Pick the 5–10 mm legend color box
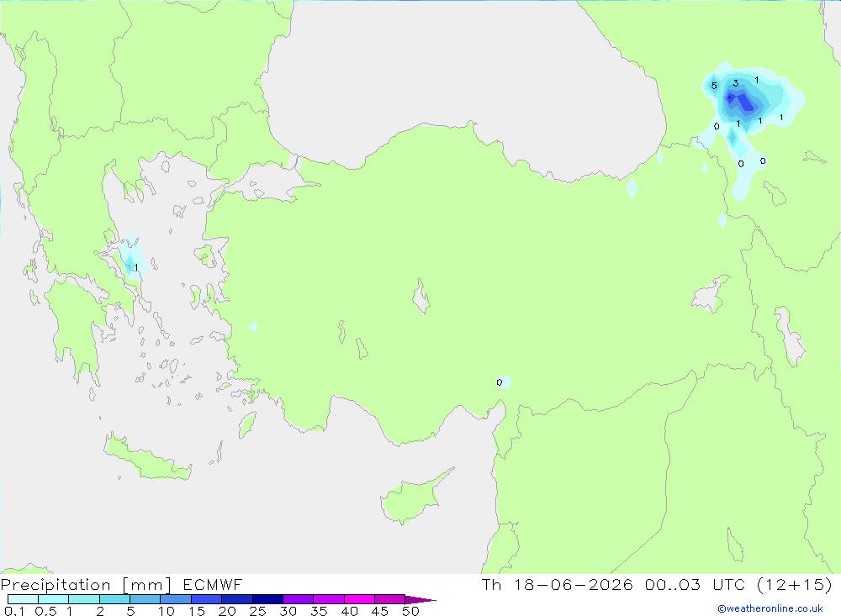 pyautogui.click(x=145, y=599)
